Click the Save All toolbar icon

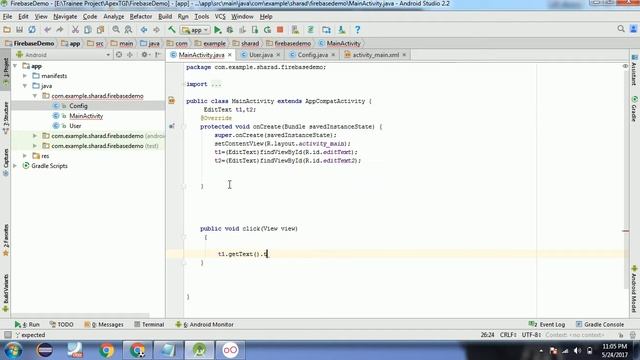tap(19, 29)
